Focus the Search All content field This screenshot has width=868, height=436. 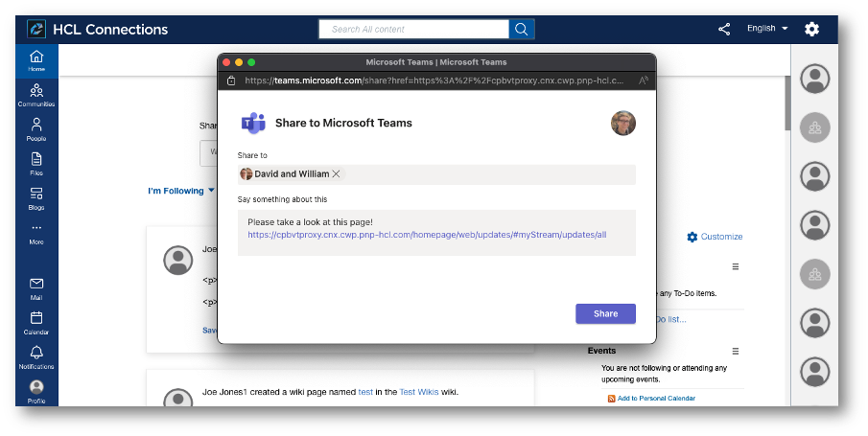click(413, 30)
